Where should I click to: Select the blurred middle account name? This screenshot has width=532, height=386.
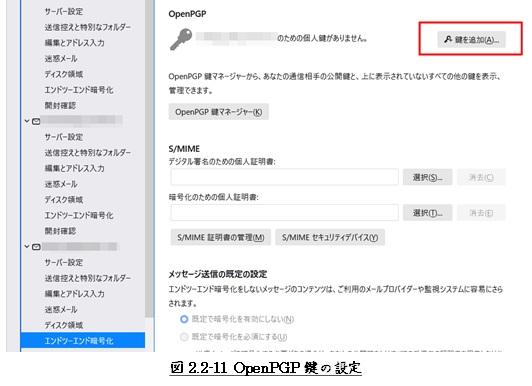click(82, 120)
